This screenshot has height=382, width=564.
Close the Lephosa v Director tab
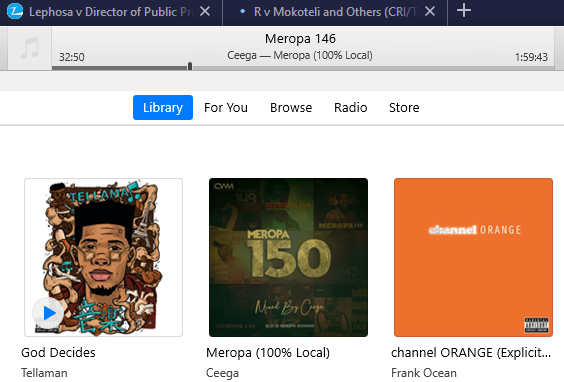pos(205,12)
